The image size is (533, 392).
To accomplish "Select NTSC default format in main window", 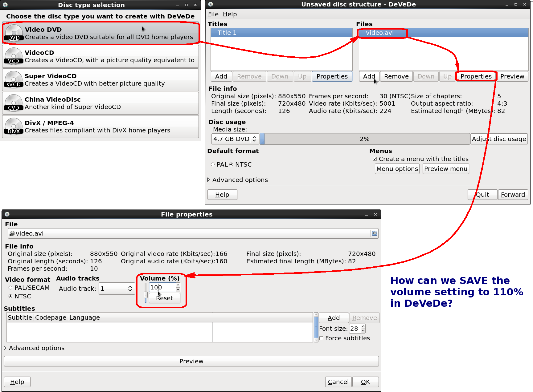I will pos(231,164).
